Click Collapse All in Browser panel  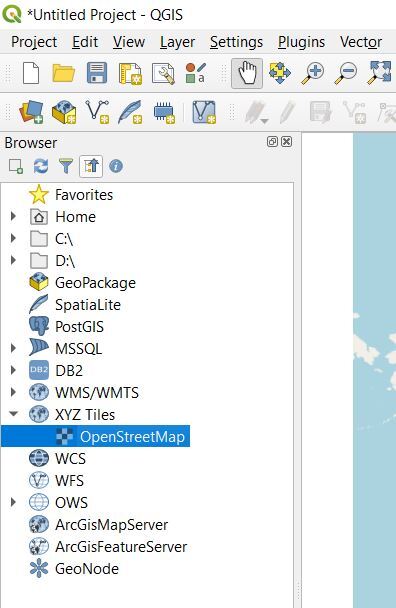pyautogui.click(x=91, y=166)
